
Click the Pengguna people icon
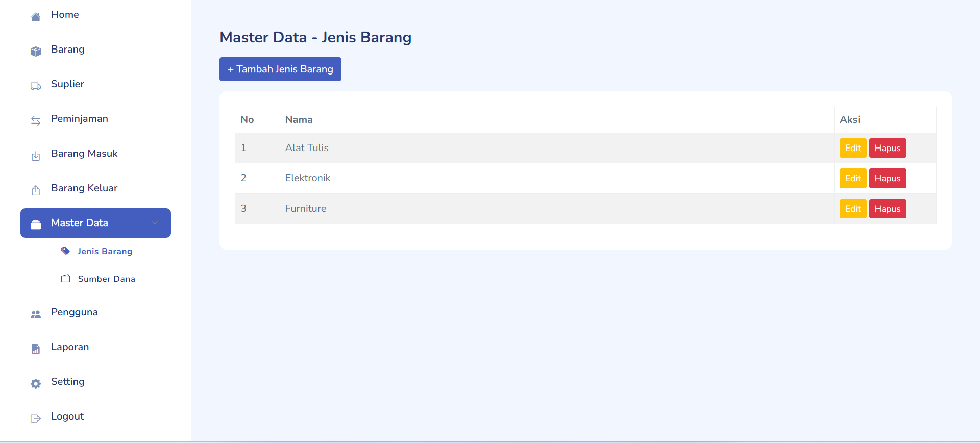[36, 314]
